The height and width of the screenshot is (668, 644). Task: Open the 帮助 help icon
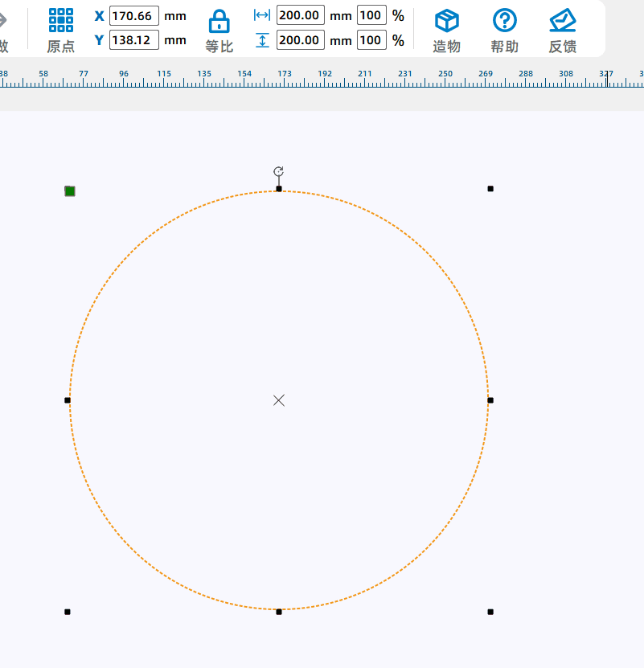(504, 21)
